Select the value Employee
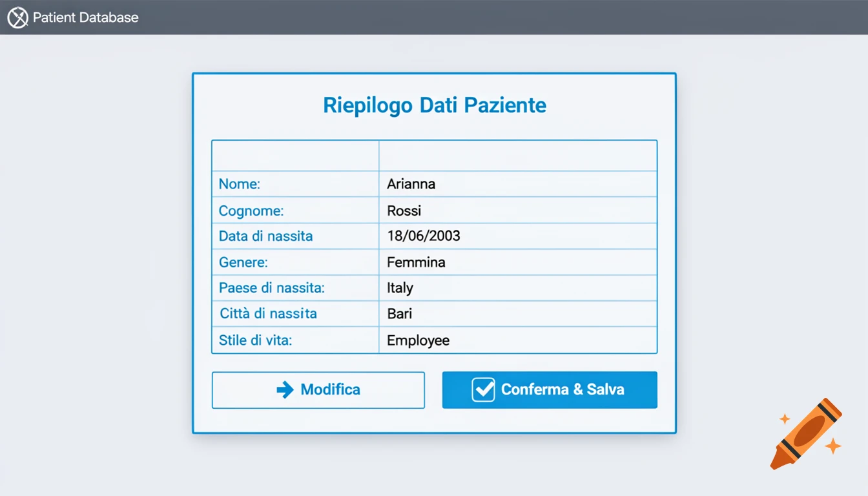The width and height of the screenshot is (868, 496). point(418,340)
